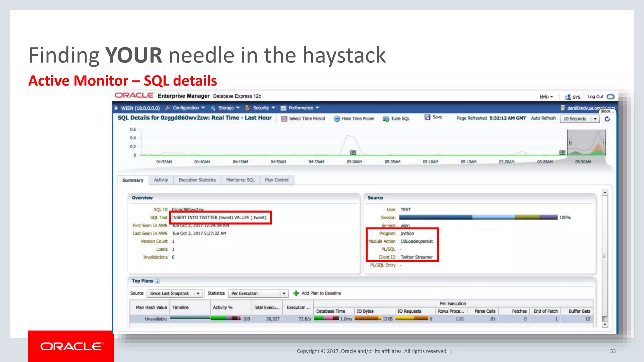Open the Performance menu
This screenshot has height=362, width=644.
click(x=304, y=108)
